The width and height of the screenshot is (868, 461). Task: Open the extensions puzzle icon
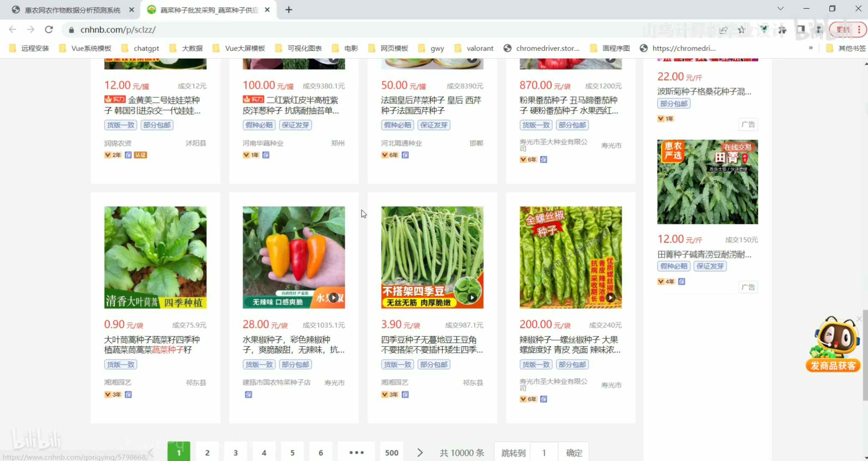click(x=782, y=29)
